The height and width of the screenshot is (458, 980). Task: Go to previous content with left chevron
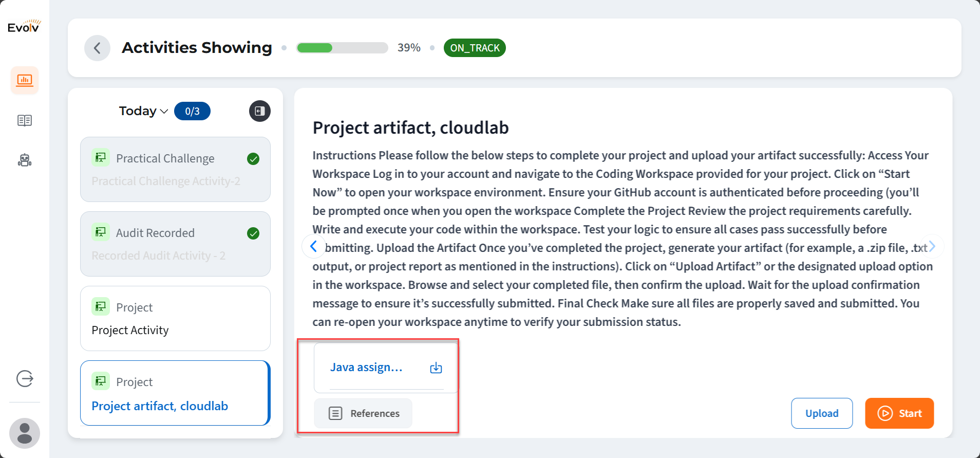(x=313, y=247)
